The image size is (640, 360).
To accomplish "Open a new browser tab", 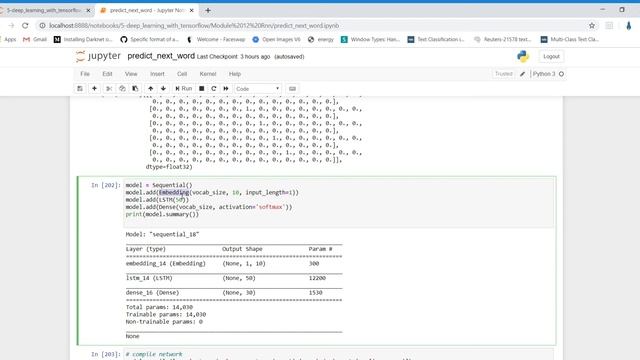I will pyautogui.click(x=208, y=10).
